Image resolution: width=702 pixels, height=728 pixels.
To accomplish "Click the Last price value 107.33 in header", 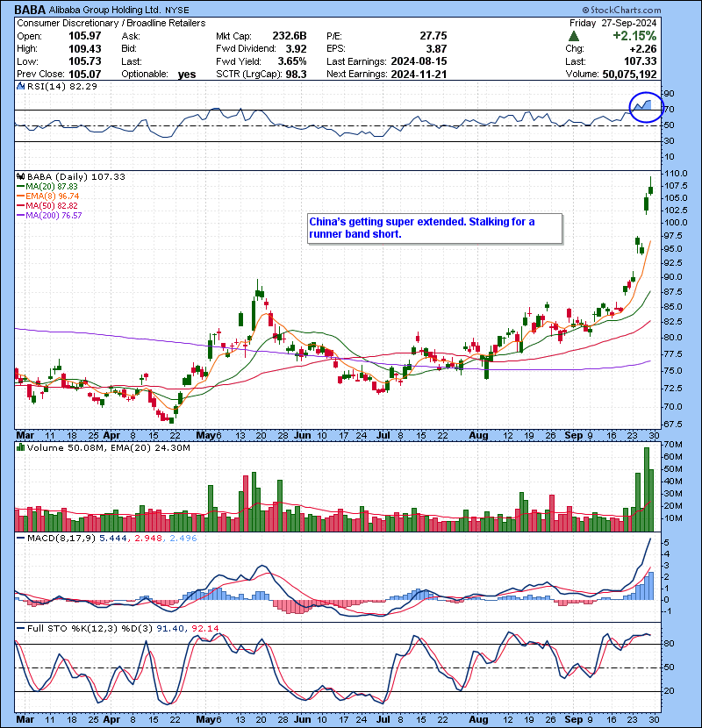I will [641, 61].
